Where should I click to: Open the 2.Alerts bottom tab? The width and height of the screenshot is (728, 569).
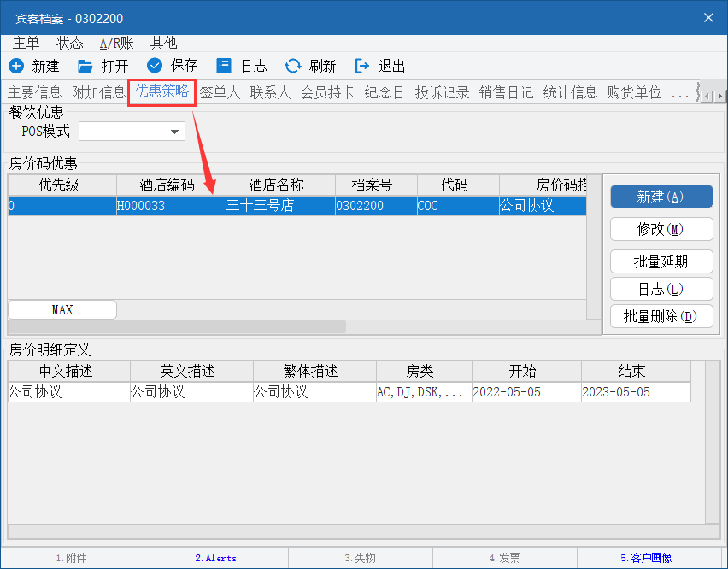[x=216, y=558]
